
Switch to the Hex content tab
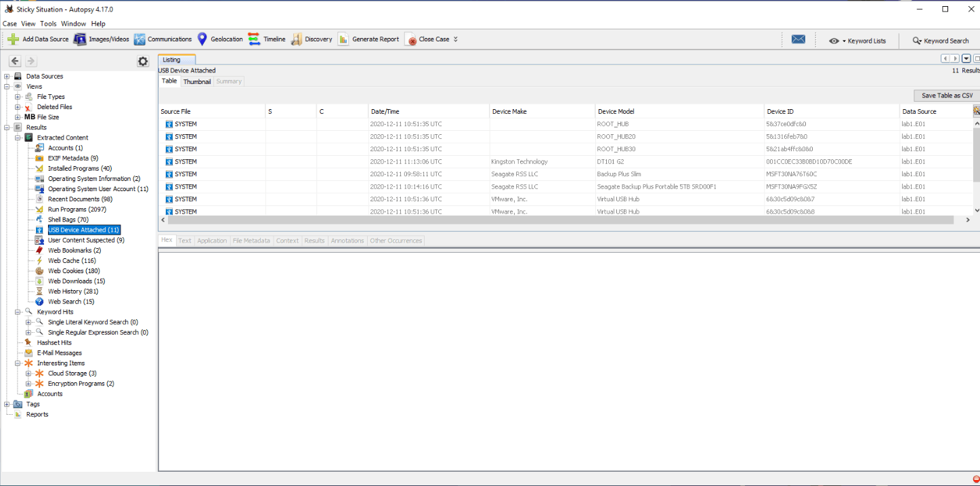point(167,241)
